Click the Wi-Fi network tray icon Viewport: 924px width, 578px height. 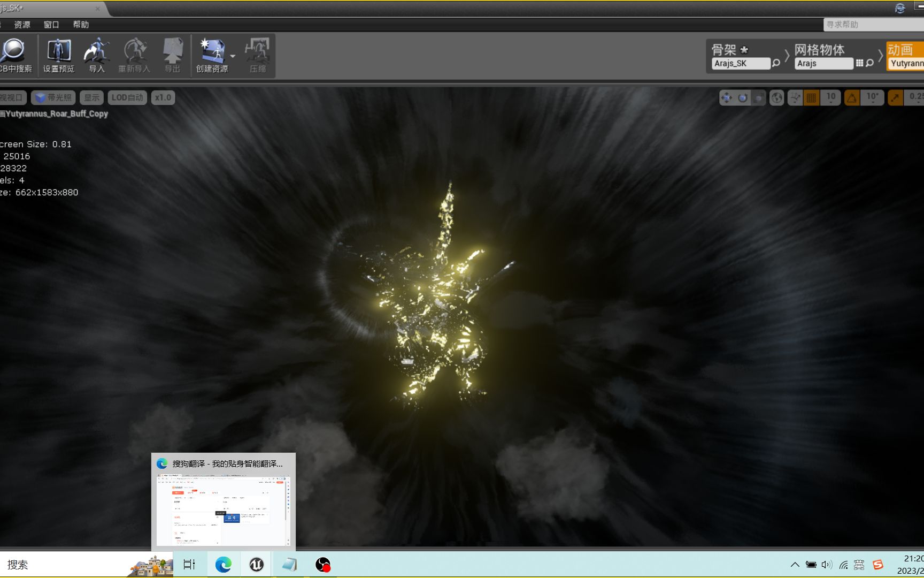[843, 565]
